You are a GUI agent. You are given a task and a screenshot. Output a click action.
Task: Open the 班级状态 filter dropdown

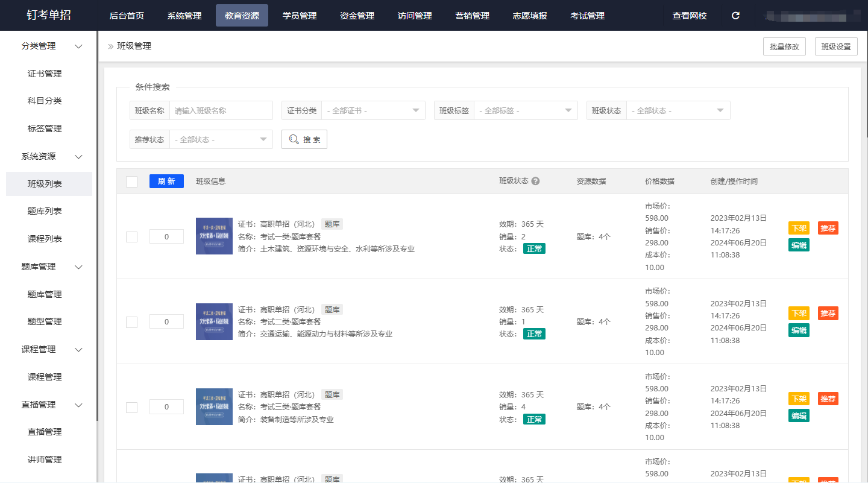678,111
